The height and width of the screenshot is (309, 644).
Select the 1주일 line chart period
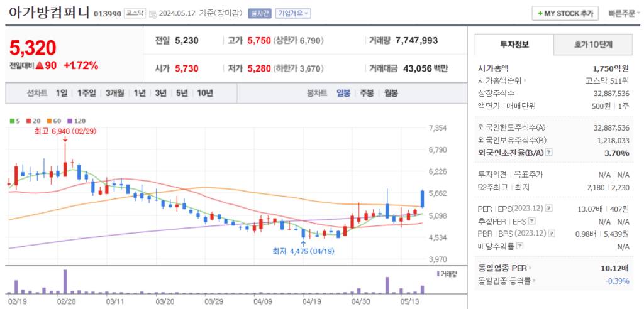pyautogui.click(x=86, y=93)
